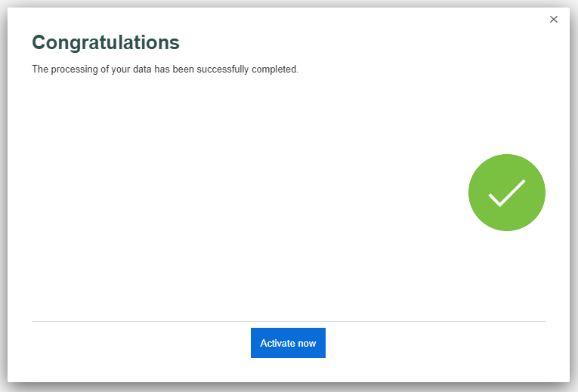Click the word "data" in the message
Image resolution: width=578 pixels, height=392 pixels.
pyautogui.click(x=142, y=69)
